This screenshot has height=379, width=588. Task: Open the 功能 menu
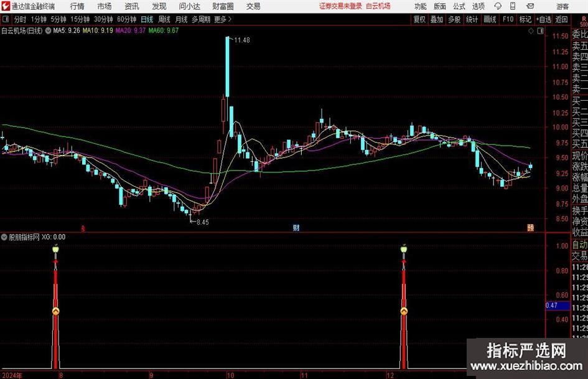[x=421, y=6]
